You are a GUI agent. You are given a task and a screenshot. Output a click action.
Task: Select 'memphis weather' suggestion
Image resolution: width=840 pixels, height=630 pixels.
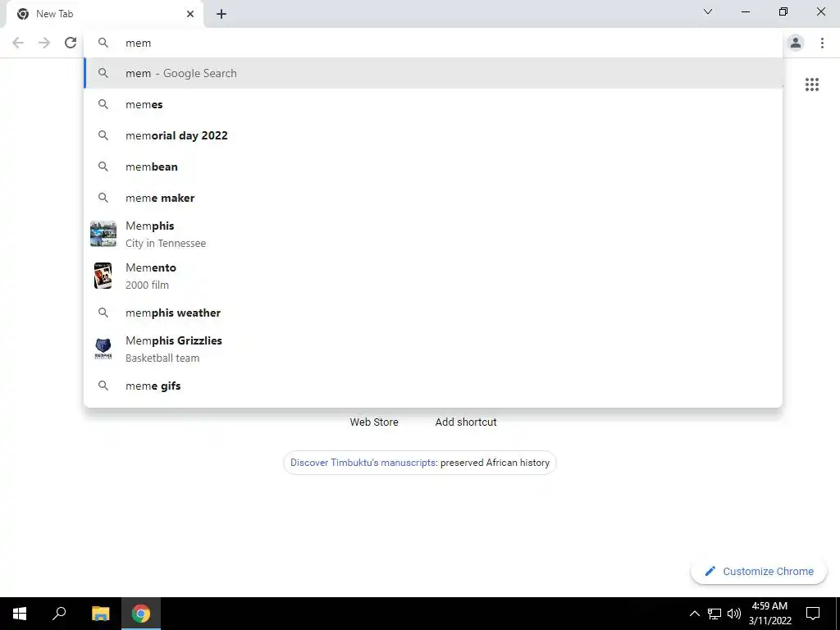433,313
